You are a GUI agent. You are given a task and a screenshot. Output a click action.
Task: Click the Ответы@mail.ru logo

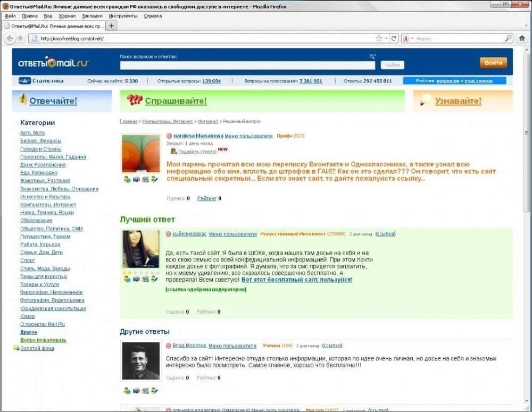pyautogui.click(x=53, y=62)
